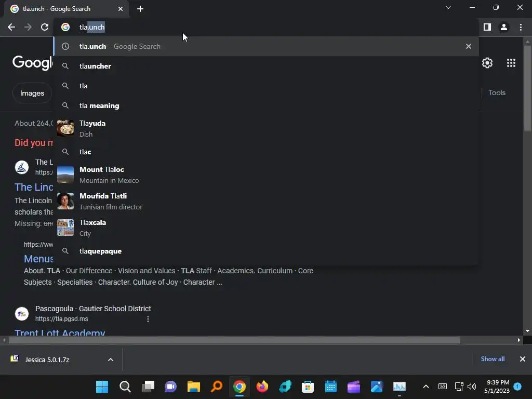This screenshot has height=399, width=532.
Task: Select Tlaxcala city suggestion
Action: point(267,228)
